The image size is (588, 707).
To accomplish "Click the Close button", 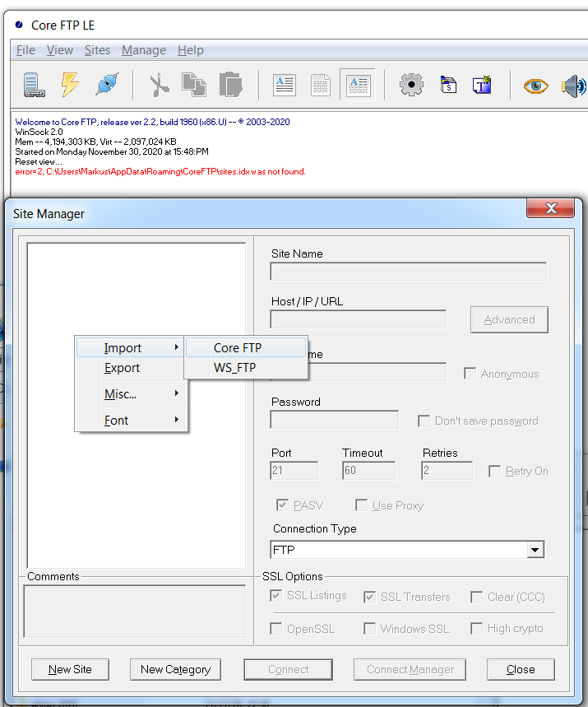I will pyautogui.click(x=521, y=670).
